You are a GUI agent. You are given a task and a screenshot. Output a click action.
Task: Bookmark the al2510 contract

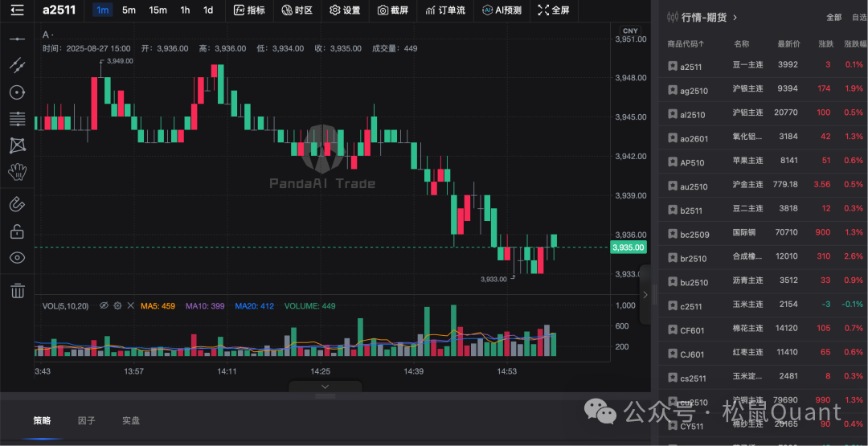pyautogui.click(x=672, y=115)
